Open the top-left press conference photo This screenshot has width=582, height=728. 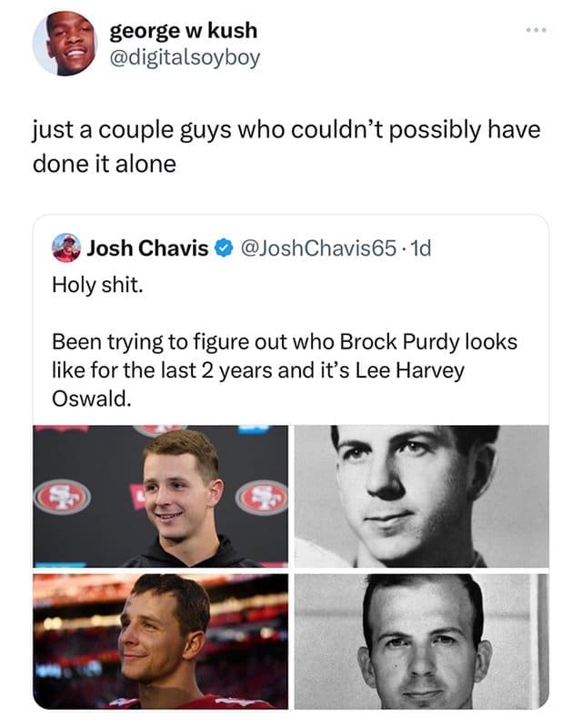point(160,496)
